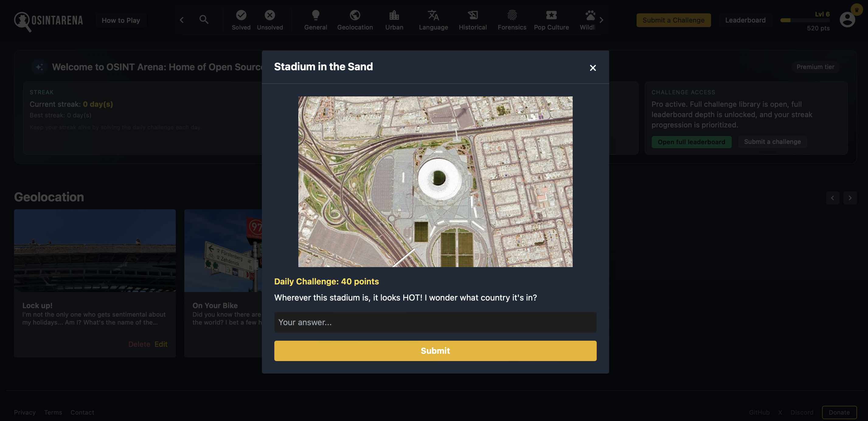Open the user profile avatar
The image size is (868, 421).
[x=847, y=19]
